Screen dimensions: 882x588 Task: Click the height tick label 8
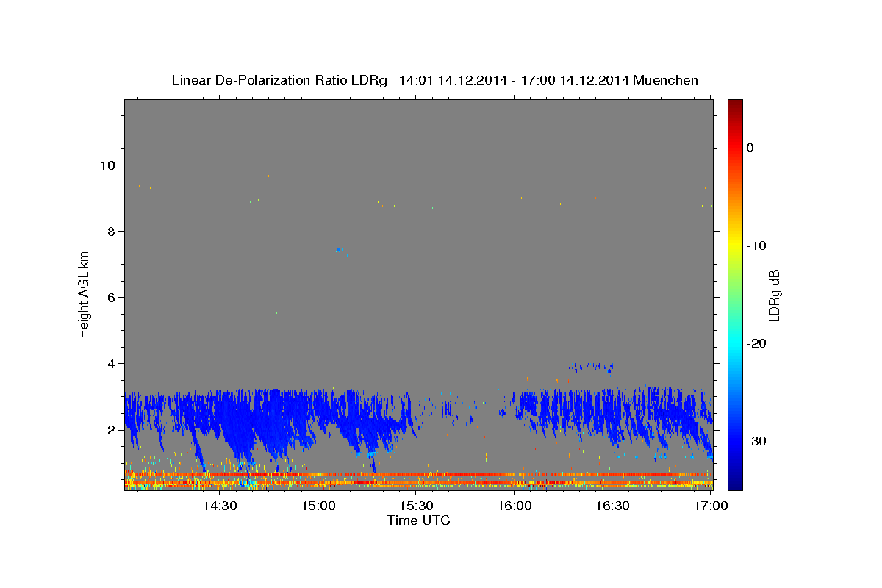pyautogui.click(x=112, y=231)
